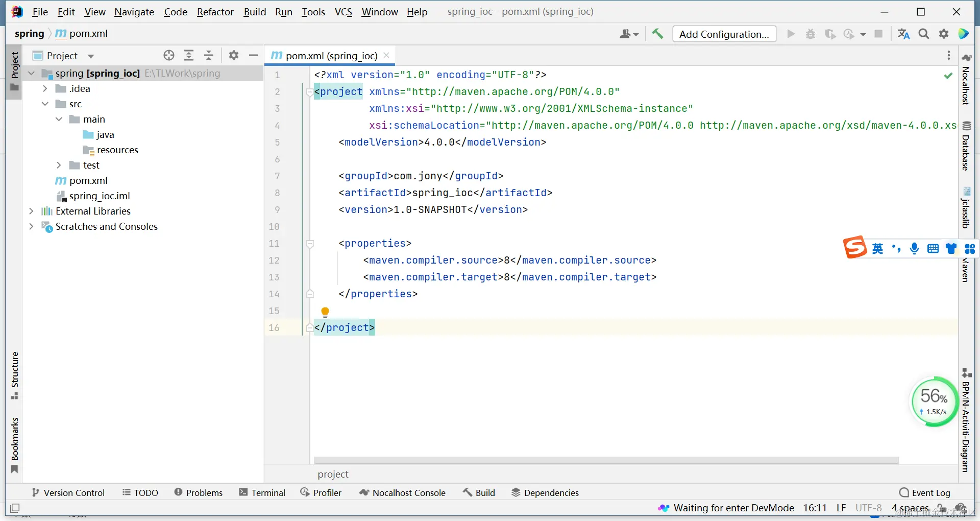
Task: Open the Translate icon in toolbar
Action: [x=903, y=34]
